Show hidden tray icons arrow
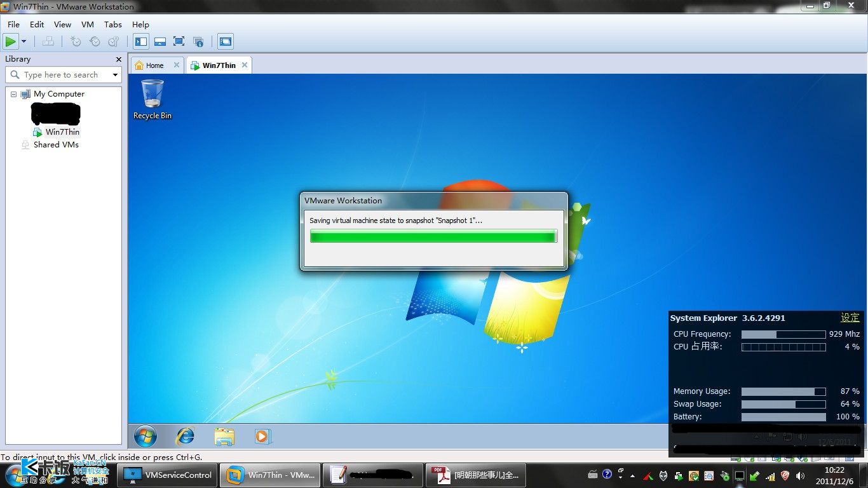The image size is (868, 488). [632, 476]
